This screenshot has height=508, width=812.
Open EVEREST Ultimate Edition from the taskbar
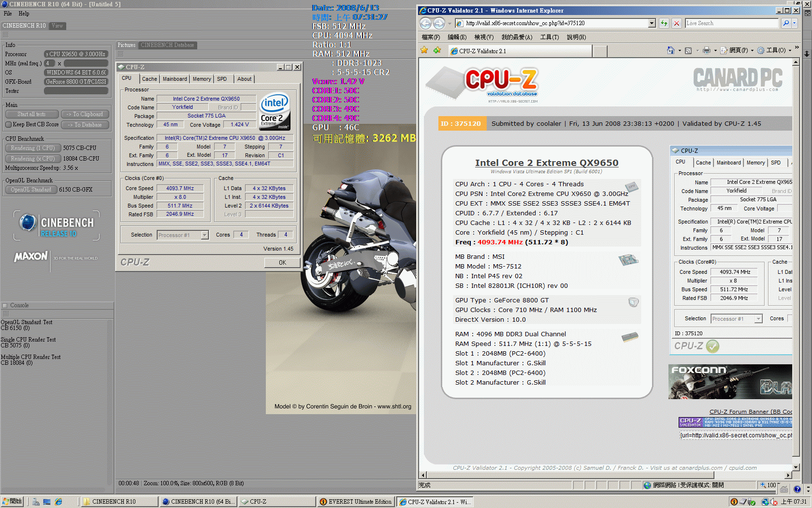[355, 502]
